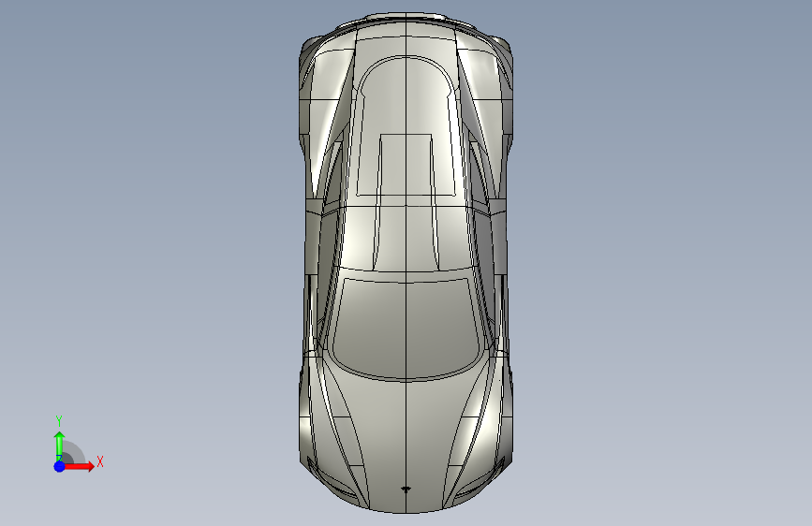Select the car model's windshield face
The image size is (812, 526).
(x=406, y=329)
